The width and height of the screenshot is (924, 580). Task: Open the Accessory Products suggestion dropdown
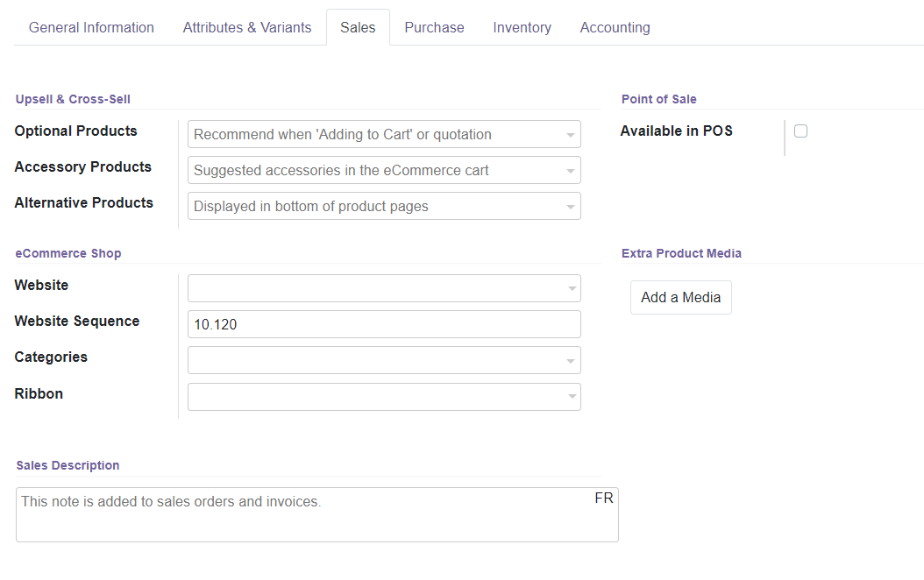[x=384, y=170]
